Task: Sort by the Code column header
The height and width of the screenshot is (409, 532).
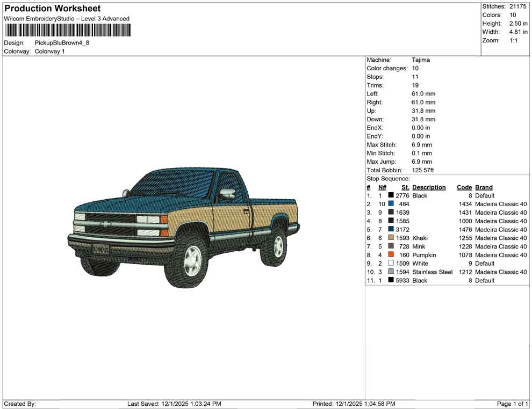Action: [x=464, y=187]
